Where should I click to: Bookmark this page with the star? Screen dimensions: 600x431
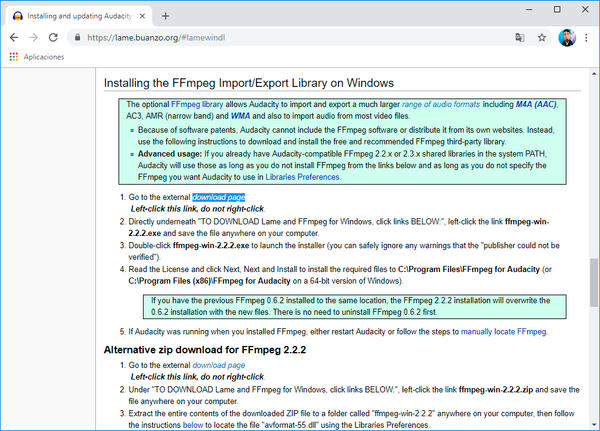541,38
